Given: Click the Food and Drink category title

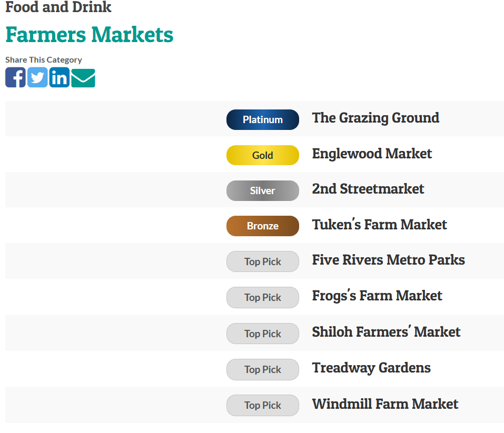Looking at the screenshot, I should coord(58,7).
